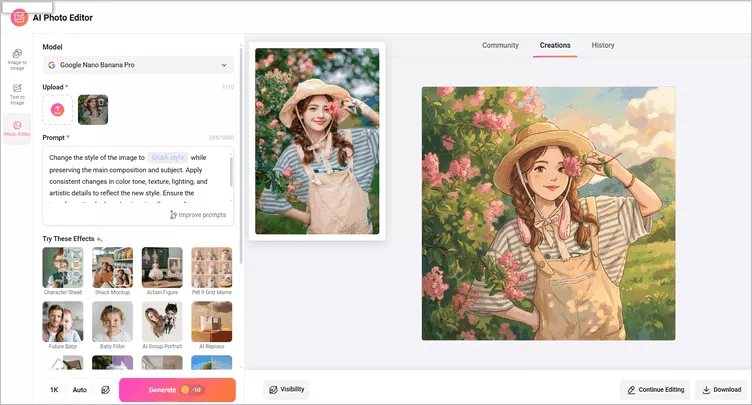Expand the model list chevron arrow
This screenshot has width=752, height=405.
click(x=224, y=65)
